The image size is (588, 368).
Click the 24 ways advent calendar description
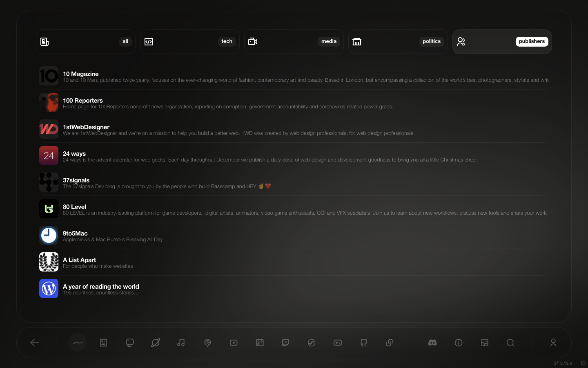pos(270,160)
